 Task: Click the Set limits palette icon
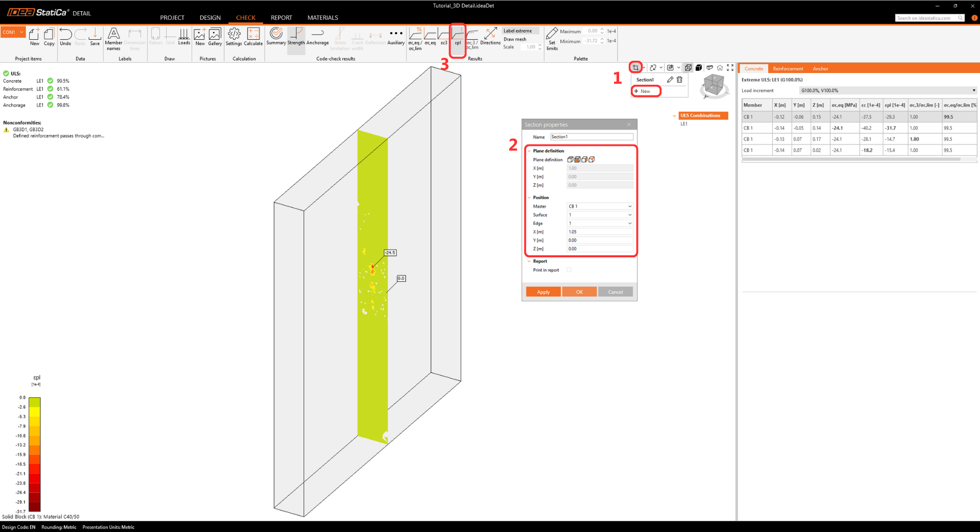[552, 38]
